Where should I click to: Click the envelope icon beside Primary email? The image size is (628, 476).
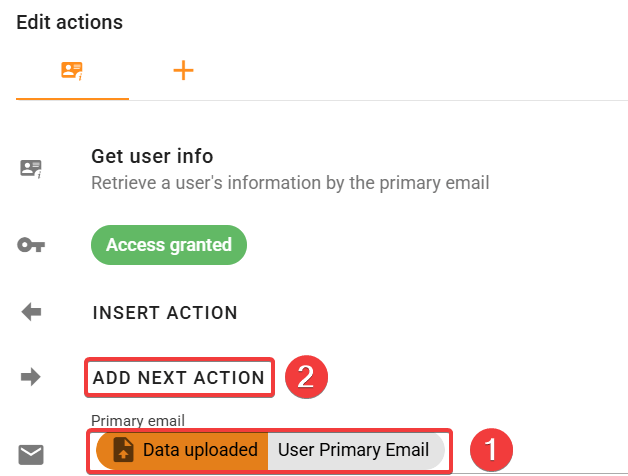[x=32, y=455]
